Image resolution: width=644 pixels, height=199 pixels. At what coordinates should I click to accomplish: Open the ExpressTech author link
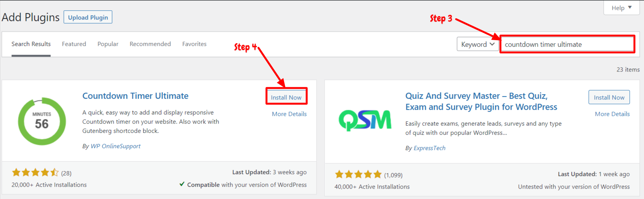click(x=430, y=148)
